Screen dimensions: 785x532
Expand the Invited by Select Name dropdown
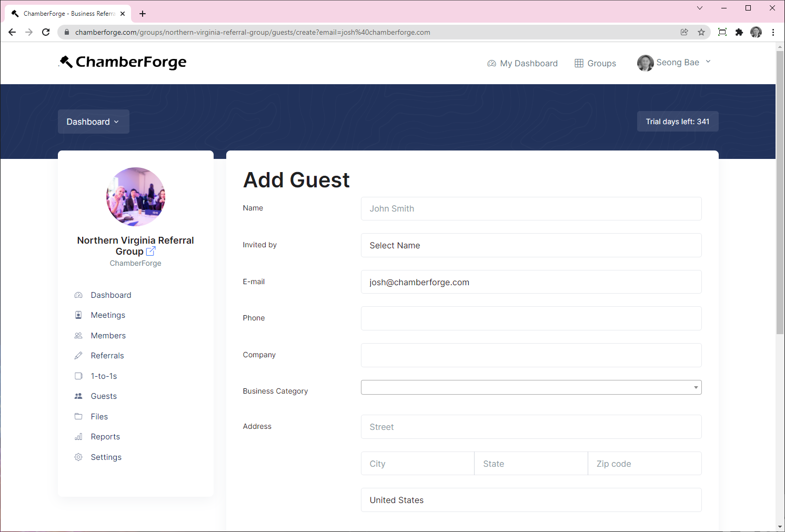(x=531, y=245)
